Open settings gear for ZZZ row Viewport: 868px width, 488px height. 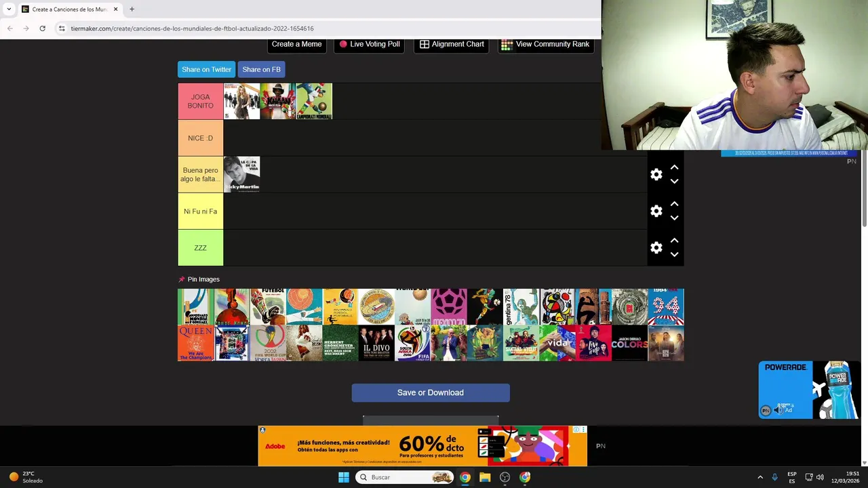coord(656,248)
